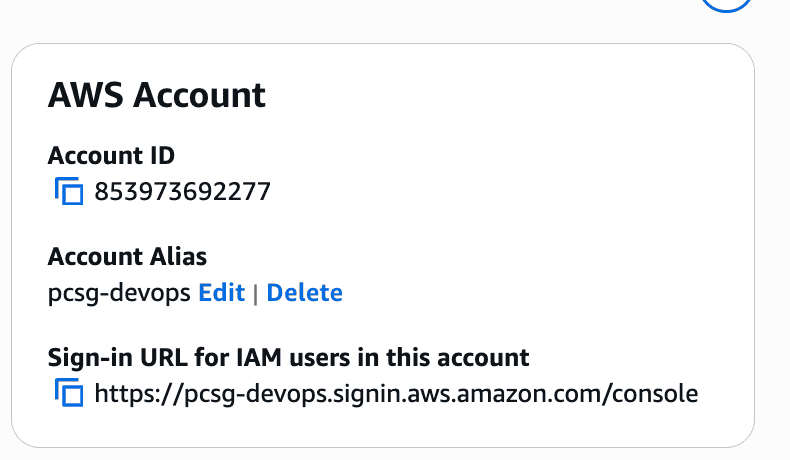Copy the Account ID to clipboard
Screen dimensions: 790x460
pyautogui.click(x=68, y=191)
